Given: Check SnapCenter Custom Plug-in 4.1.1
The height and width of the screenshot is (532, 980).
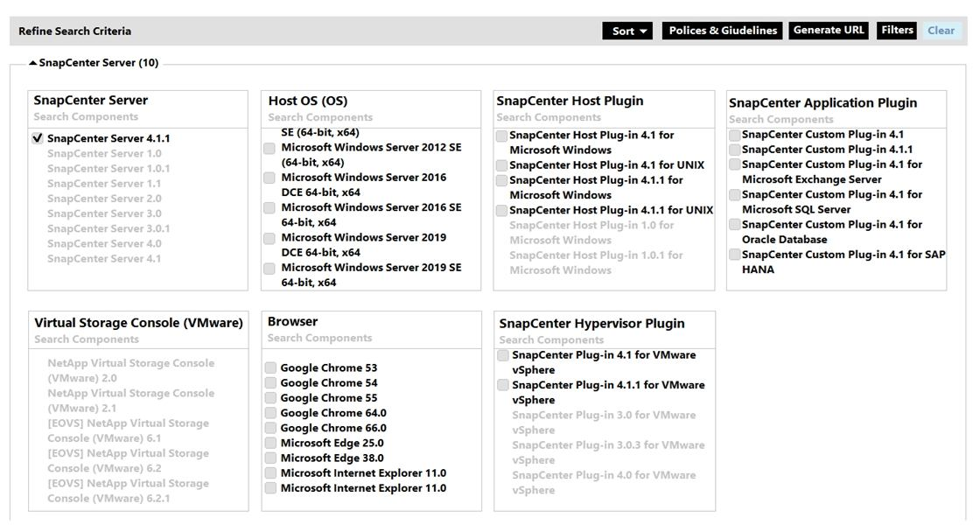Looking at the screenshot, I should coord(735,150).
